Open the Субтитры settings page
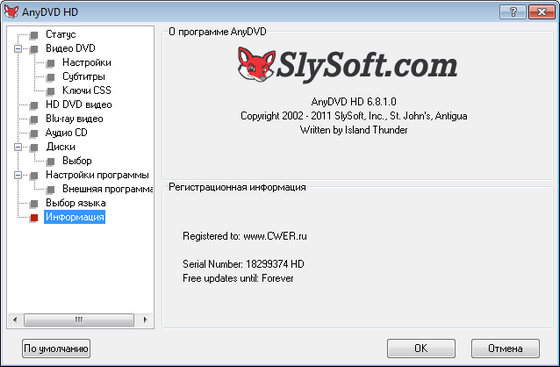Screen dimensions: 560x367 (x=84, y=76)
